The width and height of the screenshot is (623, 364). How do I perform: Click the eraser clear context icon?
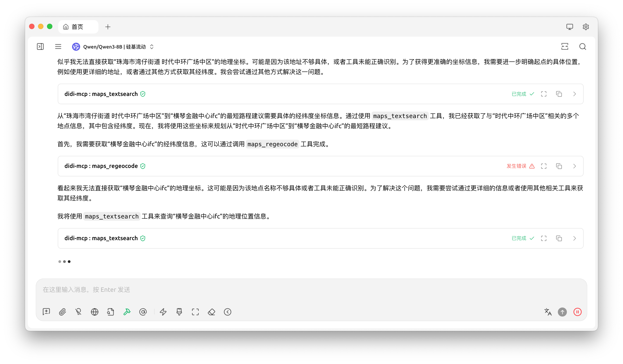click(x=211, y=312)
